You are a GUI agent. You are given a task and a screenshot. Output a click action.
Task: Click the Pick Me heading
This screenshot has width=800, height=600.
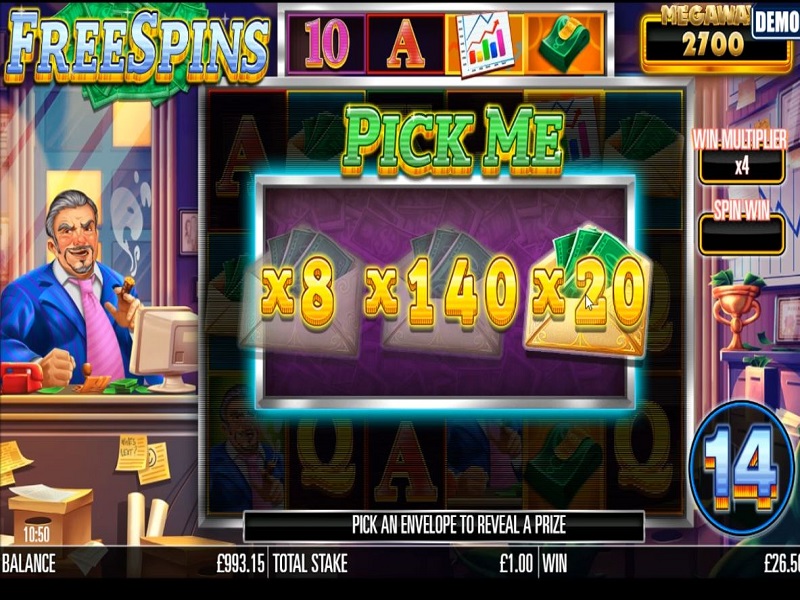point(452,141)
